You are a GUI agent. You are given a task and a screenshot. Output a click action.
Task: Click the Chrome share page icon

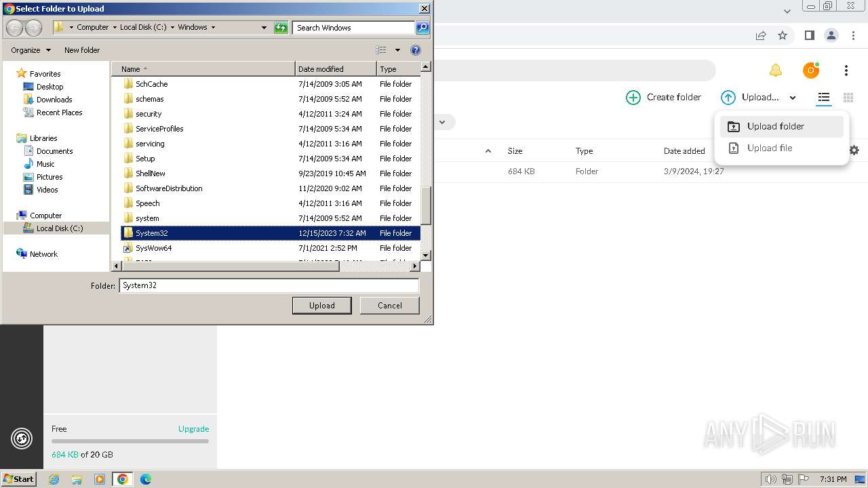tap(761, 35)
